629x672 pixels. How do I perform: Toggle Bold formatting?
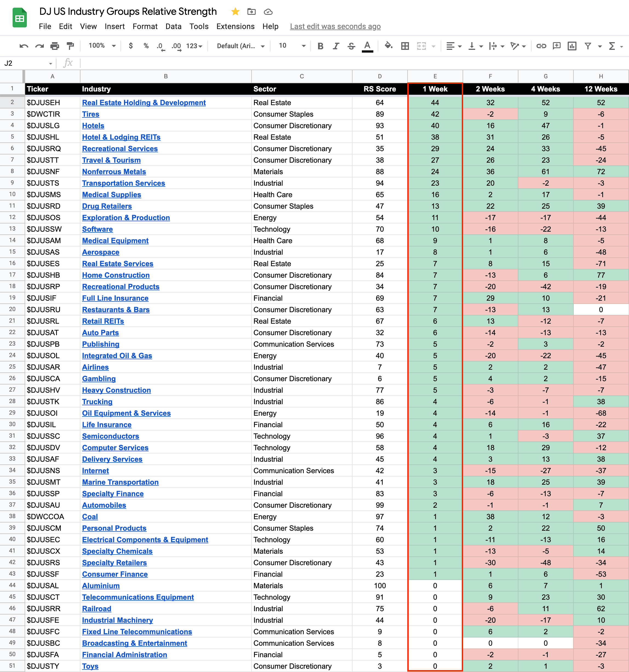tap(320, 46)
